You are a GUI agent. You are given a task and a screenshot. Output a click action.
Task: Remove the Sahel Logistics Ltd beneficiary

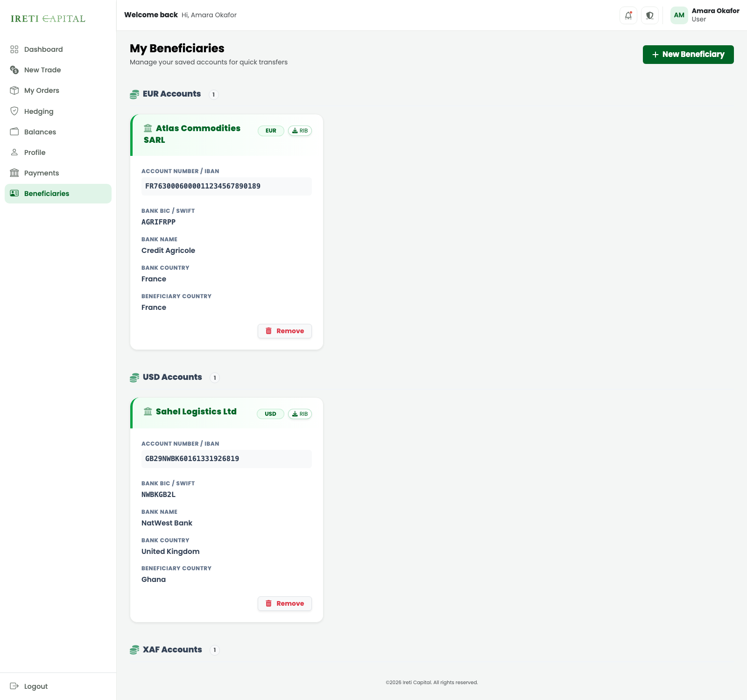coord(285,603)
